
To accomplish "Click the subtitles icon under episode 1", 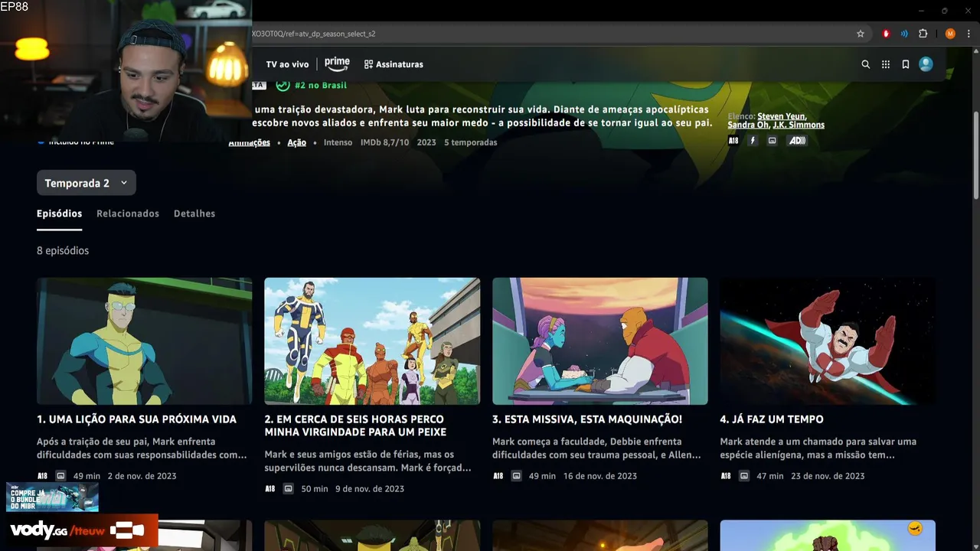I will [61, 476].
